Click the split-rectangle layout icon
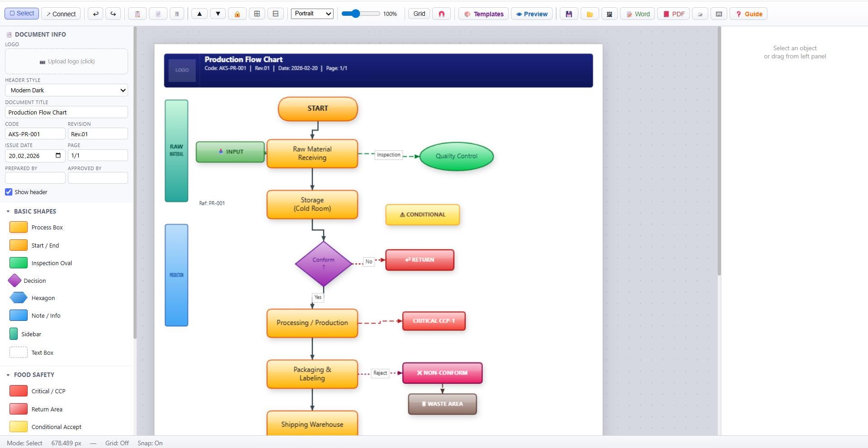 pos(276,14)
